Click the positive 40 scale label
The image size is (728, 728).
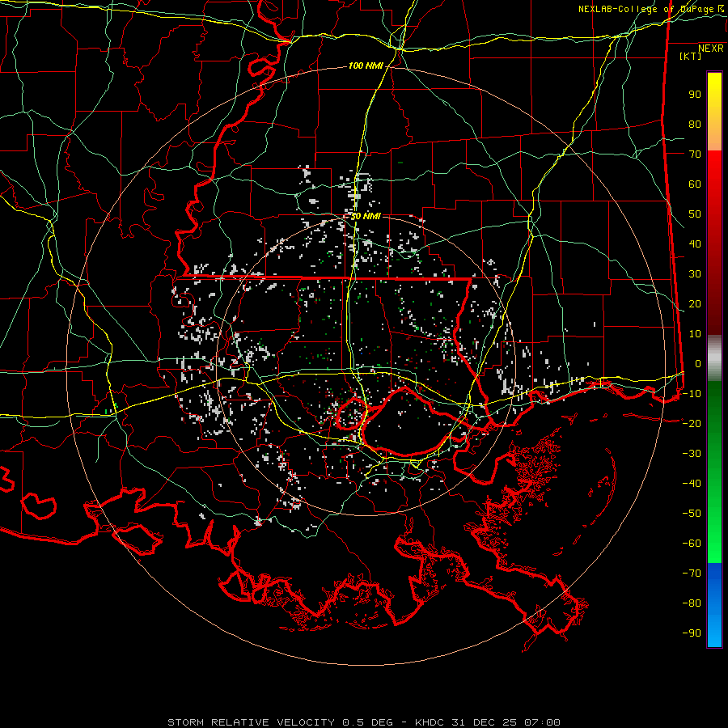(x=695, y=244)
